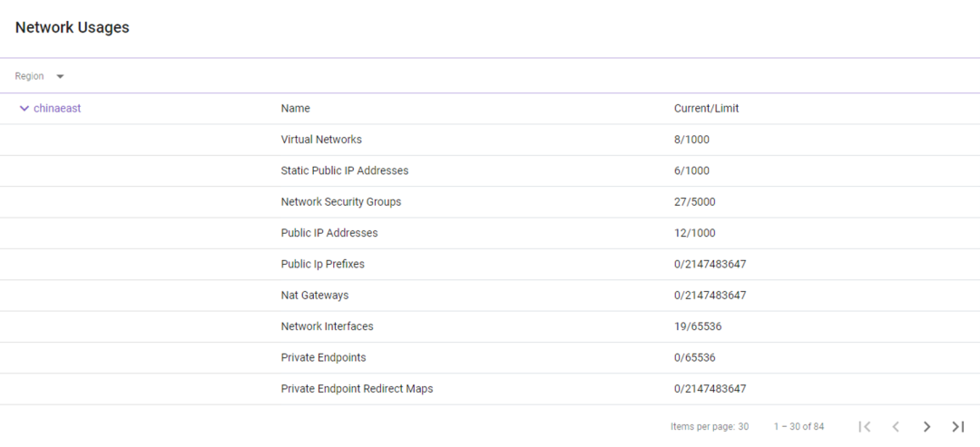The image size is (980, 447).
Task: Collapse the chinaeast region group
Action: 24,109
